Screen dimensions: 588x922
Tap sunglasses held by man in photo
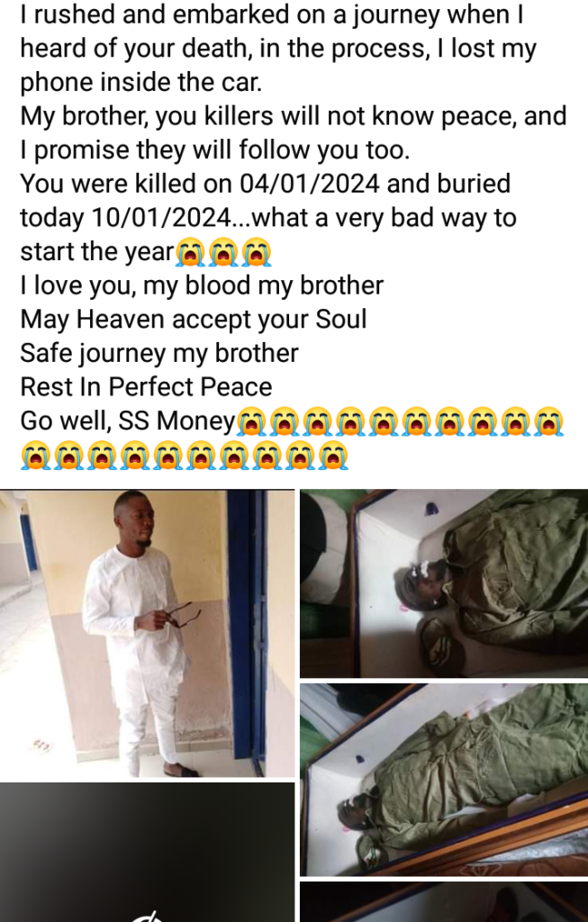coord(182,614)
